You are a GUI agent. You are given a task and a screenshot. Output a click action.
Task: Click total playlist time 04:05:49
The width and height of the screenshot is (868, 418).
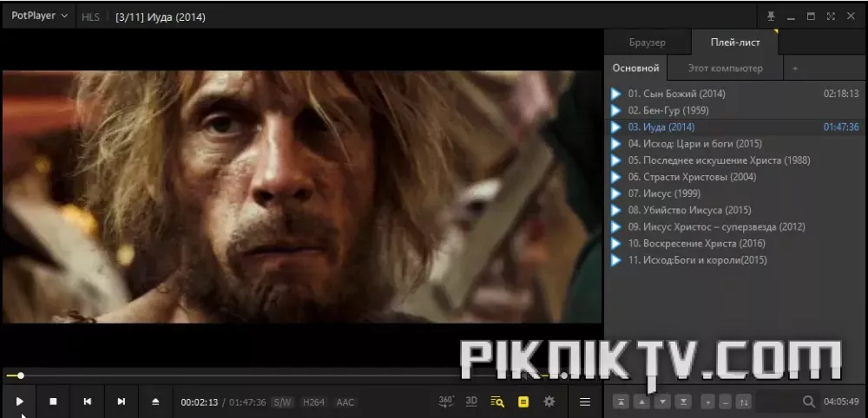[841, 402]
